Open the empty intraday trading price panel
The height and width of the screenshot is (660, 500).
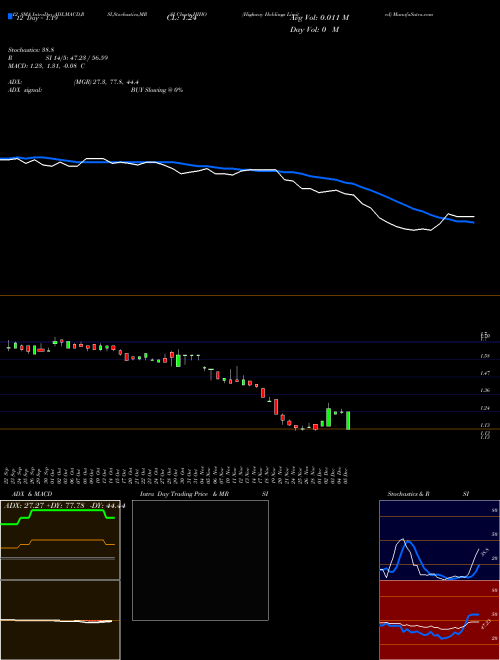(200, 560)
